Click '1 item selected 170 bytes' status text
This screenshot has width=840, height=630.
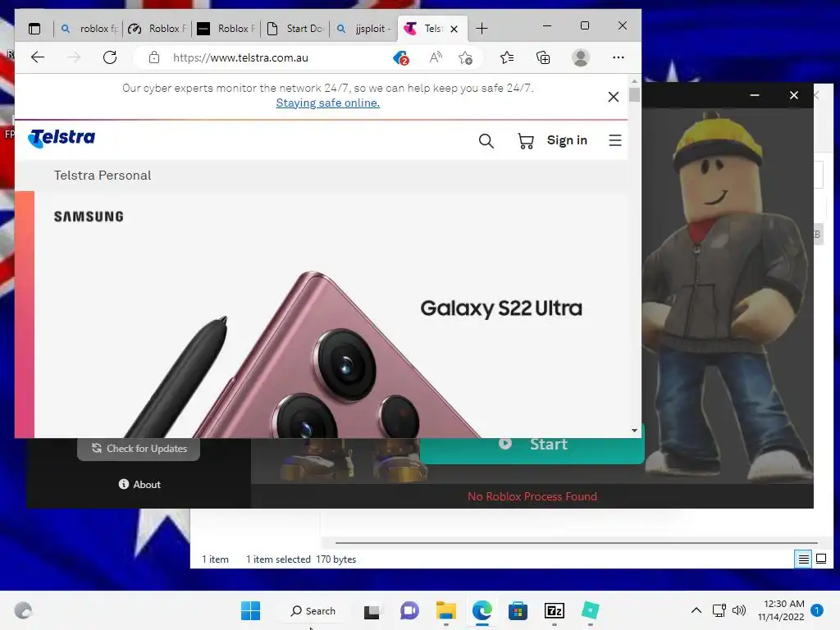click(x=300, y=559)
